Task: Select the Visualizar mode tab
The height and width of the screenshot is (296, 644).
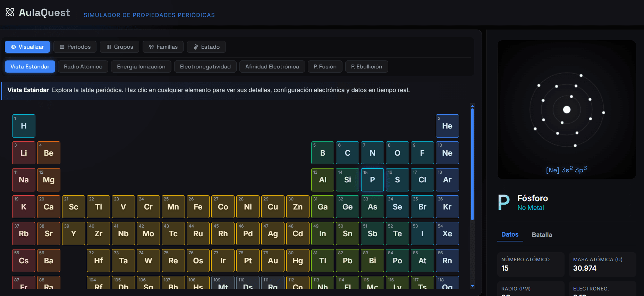Action: (x=27, y=47)
